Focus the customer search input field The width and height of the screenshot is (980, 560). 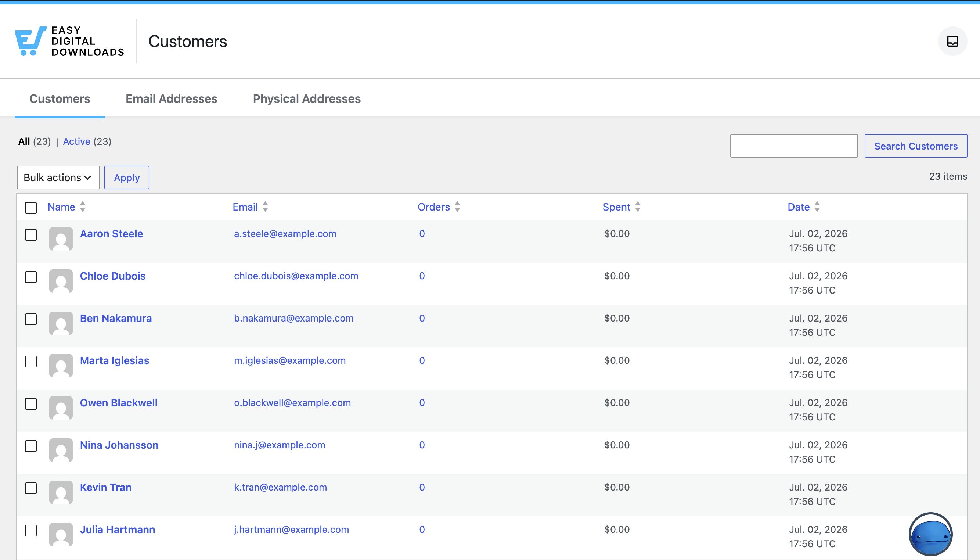pyautogui.click(x=794, y=146)
